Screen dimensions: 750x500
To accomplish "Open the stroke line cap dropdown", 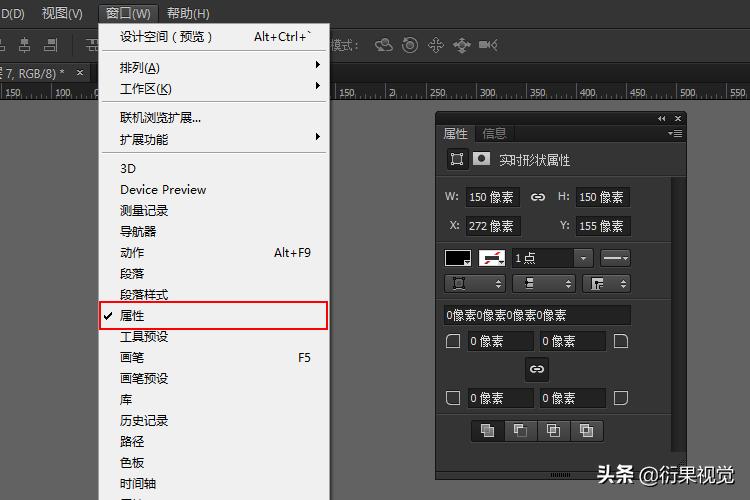I will (x=543, y=284).
